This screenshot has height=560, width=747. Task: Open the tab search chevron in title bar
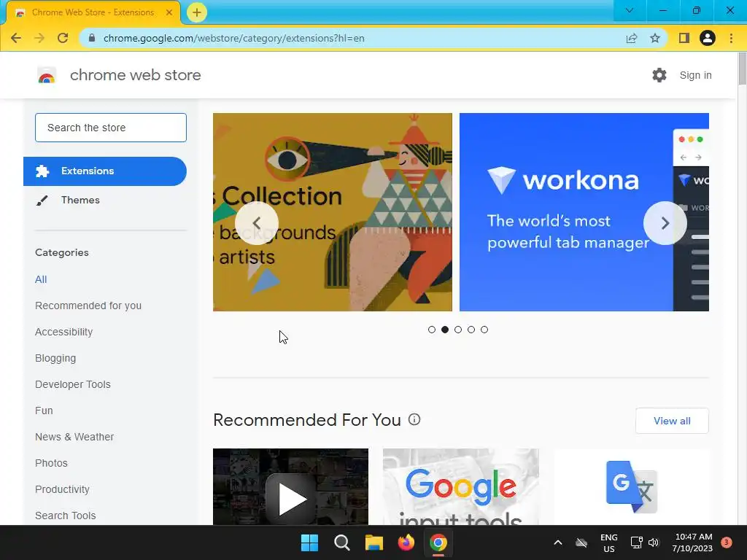tap(630, 10)
